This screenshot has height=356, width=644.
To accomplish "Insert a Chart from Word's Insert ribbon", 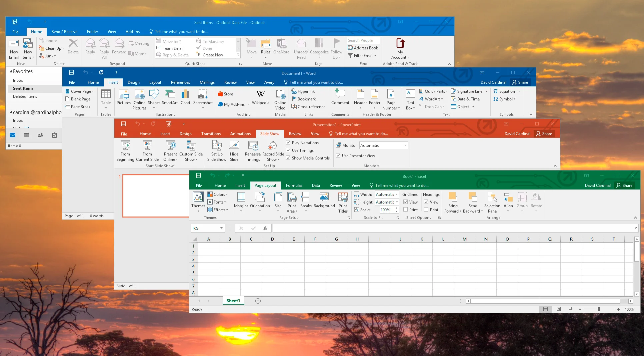I will (185, 98).
